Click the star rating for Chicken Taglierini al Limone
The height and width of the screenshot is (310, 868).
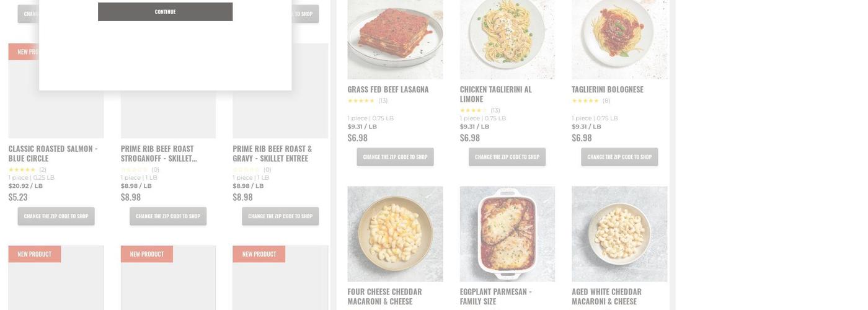click(473, 110)
